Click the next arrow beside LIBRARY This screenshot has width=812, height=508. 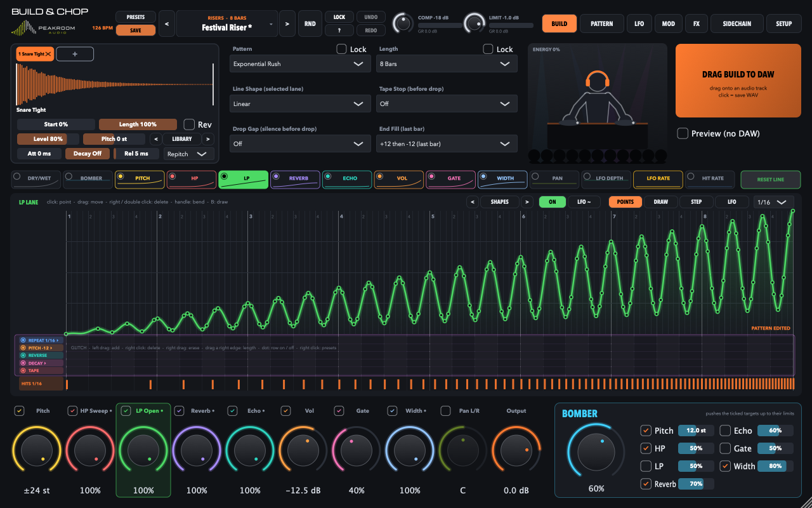point(208,139)
